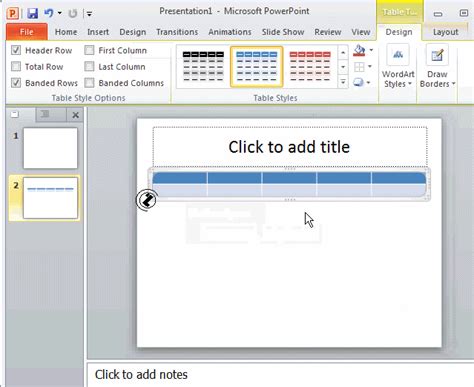Expand the full Table Styles gallery
474x387 pixels.
(343, 82)
